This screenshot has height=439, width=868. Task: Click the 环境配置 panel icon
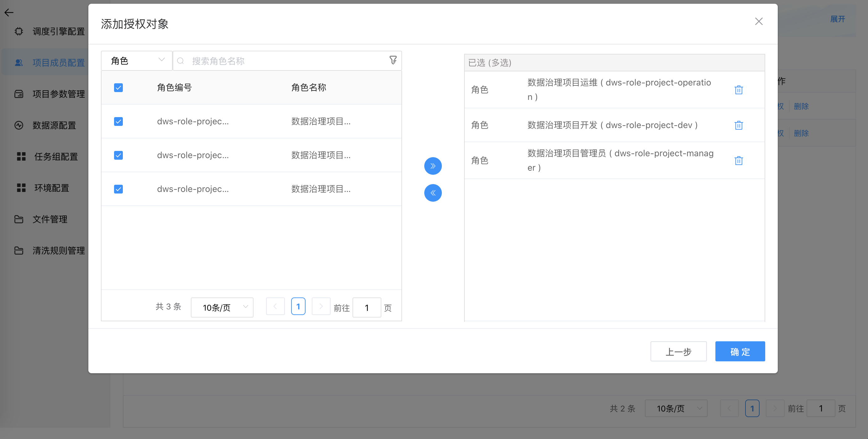click(x=21, y=188)
